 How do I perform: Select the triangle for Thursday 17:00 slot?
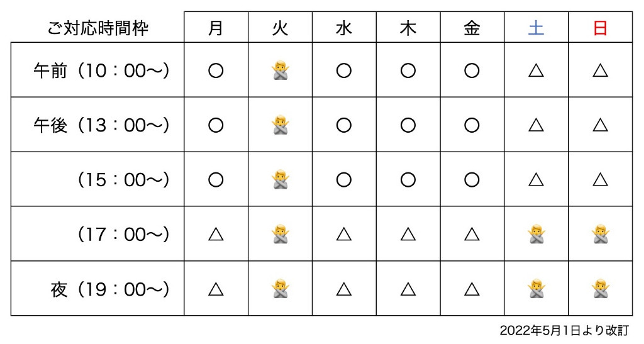[408, 235]
